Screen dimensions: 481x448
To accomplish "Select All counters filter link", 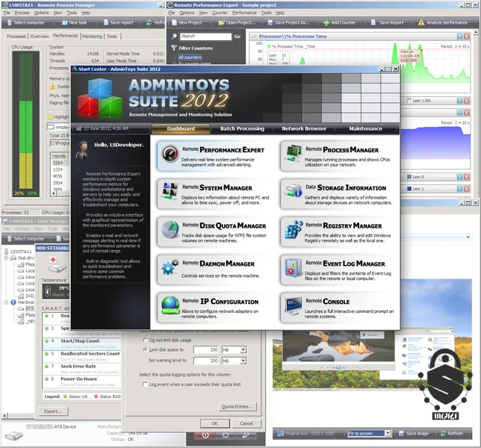I will (190, 57).
